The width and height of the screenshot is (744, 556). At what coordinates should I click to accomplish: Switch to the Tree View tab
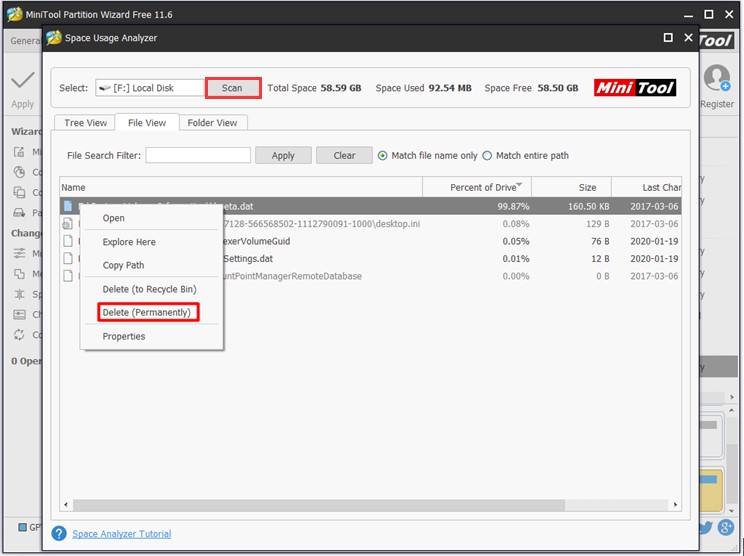click(x=85, y=123)
